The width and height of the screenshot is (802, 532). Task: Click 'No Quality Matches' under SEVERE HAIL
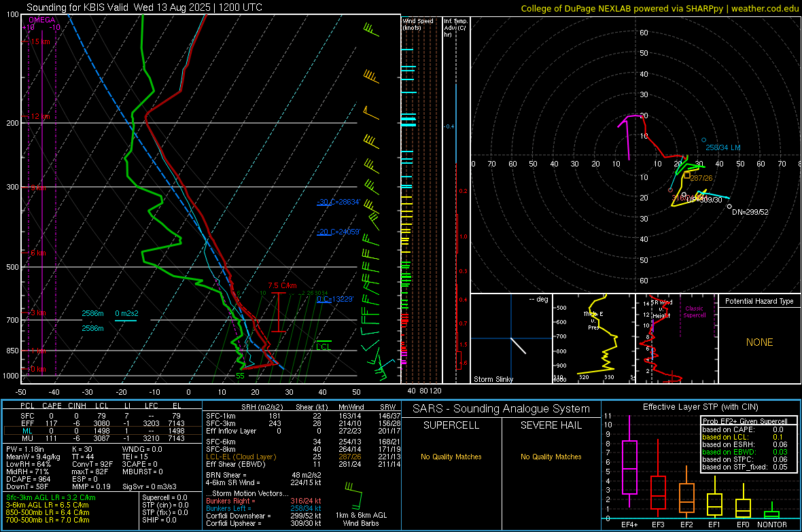pos(551,457)
